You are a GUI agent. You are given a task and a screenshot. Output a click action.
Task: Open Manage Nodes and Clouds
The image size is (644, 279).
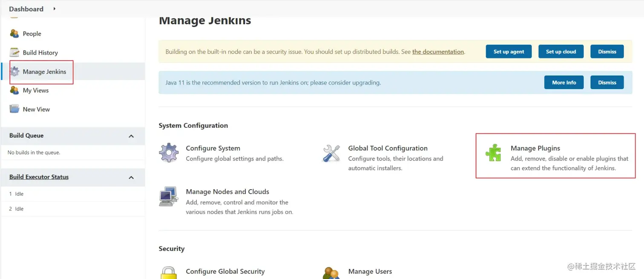(x=227, y=192)
